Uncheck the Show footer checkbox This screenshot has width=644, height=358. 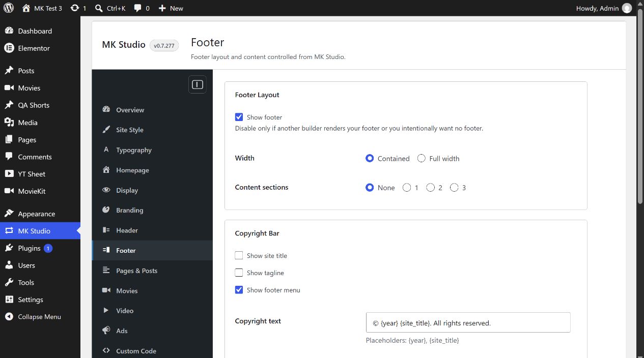tap(239, 117)
